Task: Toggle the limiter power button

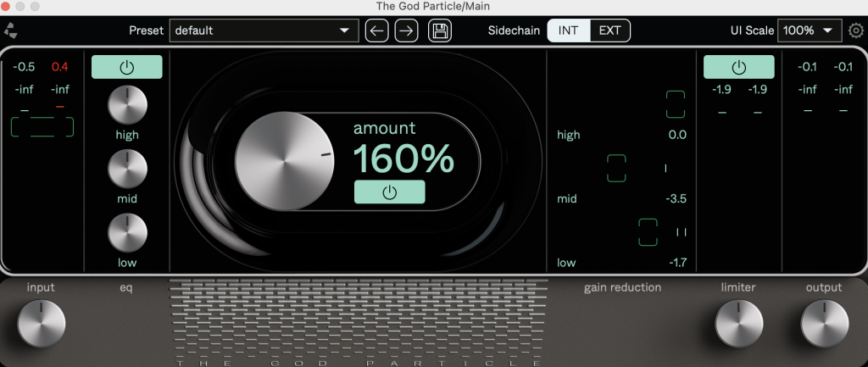Action: (739, 68)
